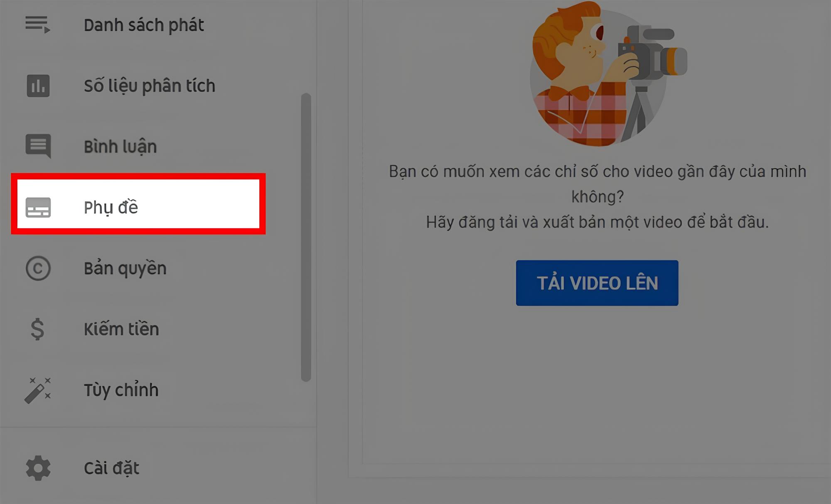This screenshot has width=831, height=504.
Task: Click the text prompting to upload a video
Action: (597, 222)
